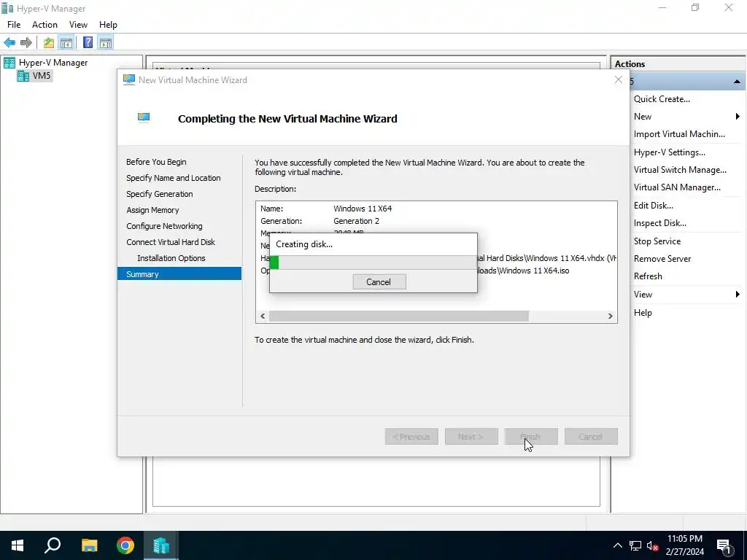This screenshot has height=560, width=747.
Task: Open Hyper-V Settings from Actions pane
Action: pyautogui.click(x=670, y=152)
